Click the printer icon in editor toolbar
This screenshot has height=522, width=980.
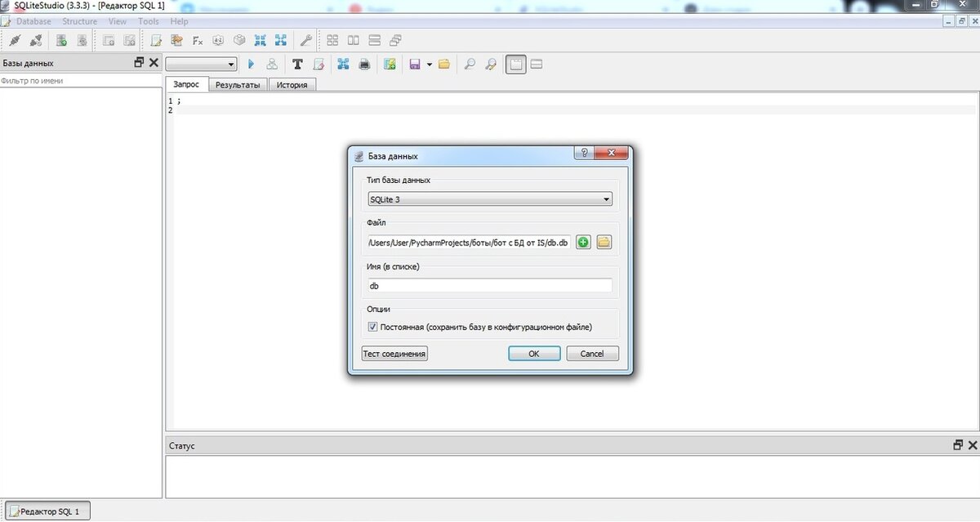[364, 64]
